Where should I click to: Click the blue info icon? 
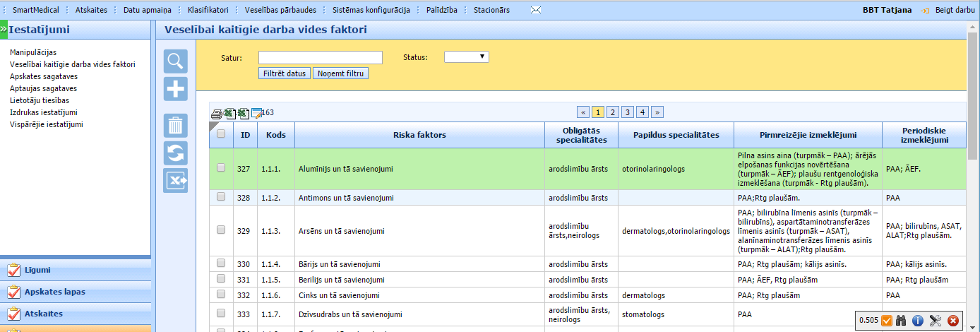click(918, 320)
